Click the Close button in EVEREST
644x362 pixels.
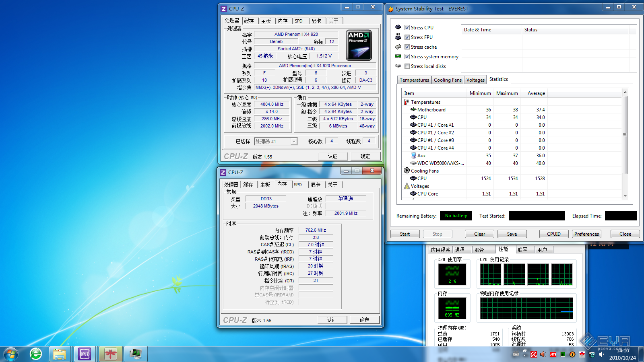point(625,234)
